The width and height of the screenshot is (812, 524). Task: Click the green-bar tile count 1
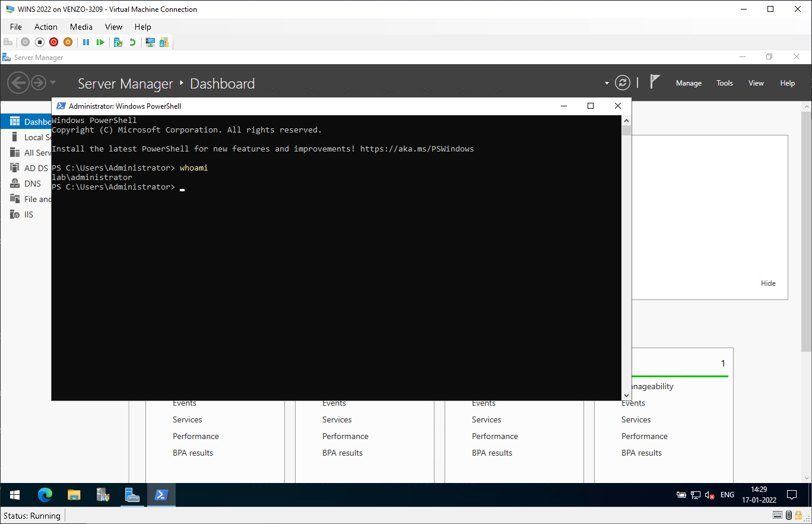(x=723, y=364)
